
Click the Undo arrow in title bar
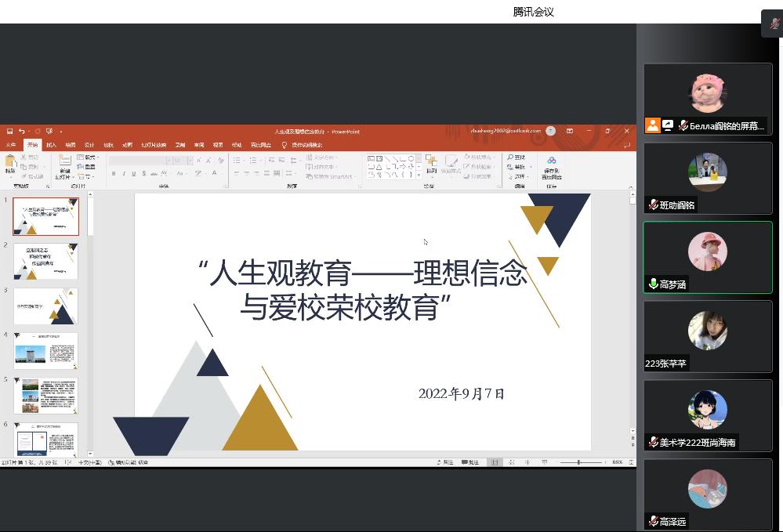click(x=22, y=131)
